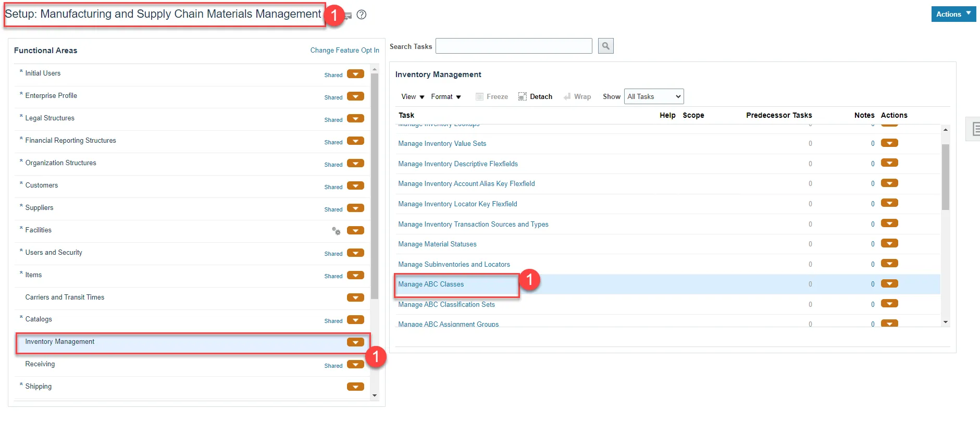Screen dimensions: 980x422
Task: Click the magnifier search tasks icon
Action: (x=605, y=46)
